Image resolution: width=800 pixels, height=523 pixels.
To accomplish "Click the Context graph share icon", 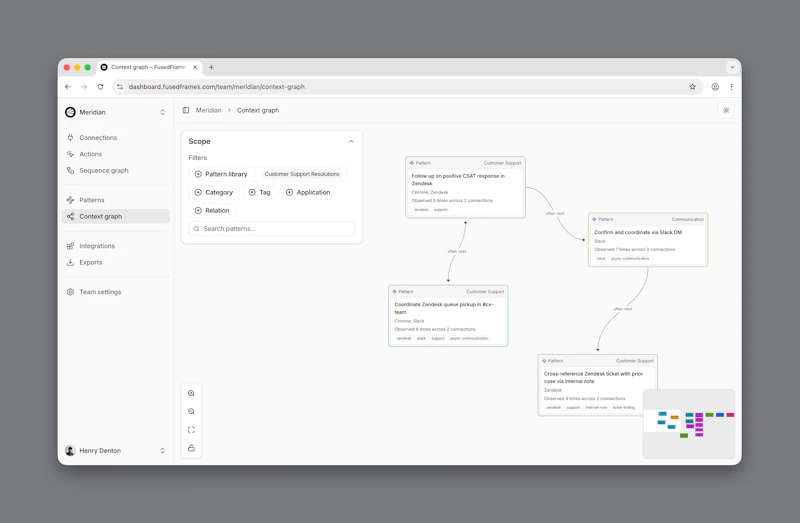I will pyautogui.click(x=70, y=216).
